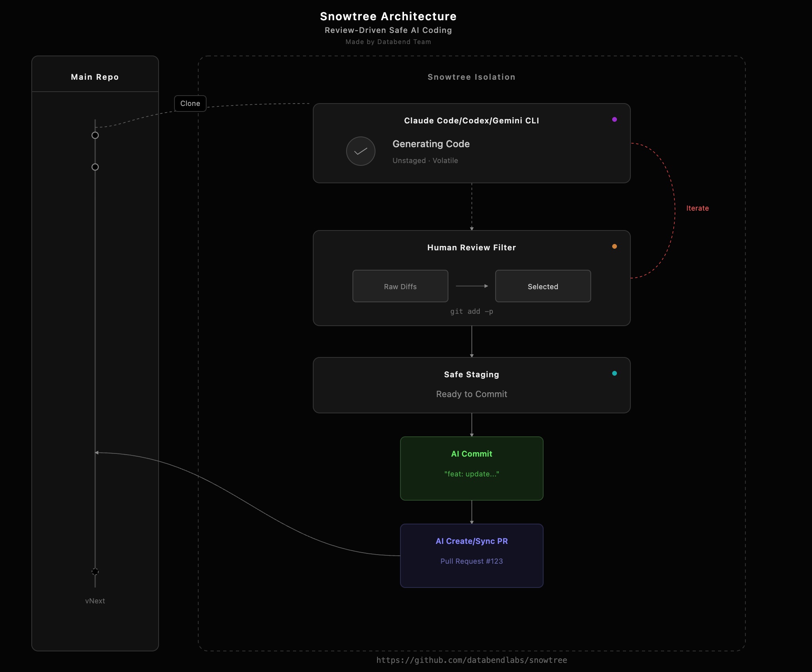Expand the Safe Staging card
This screenshot has height=672, width=812.
471,385
